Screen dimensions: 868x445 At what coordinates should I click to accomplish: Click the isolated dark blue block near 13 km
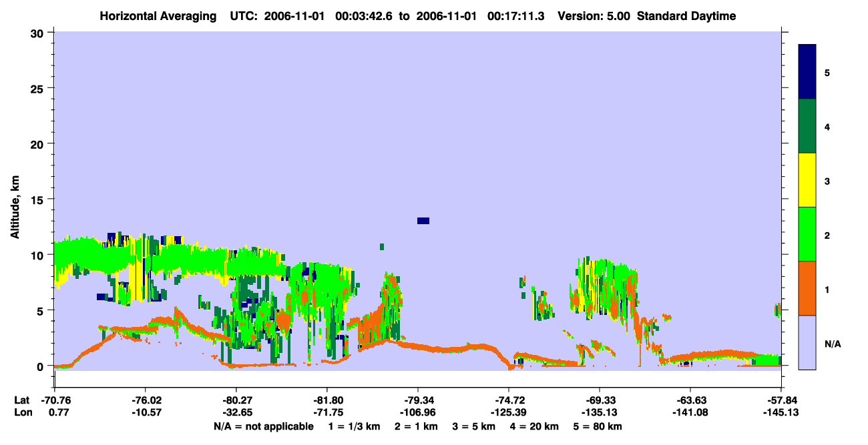(x=423, y=221)
